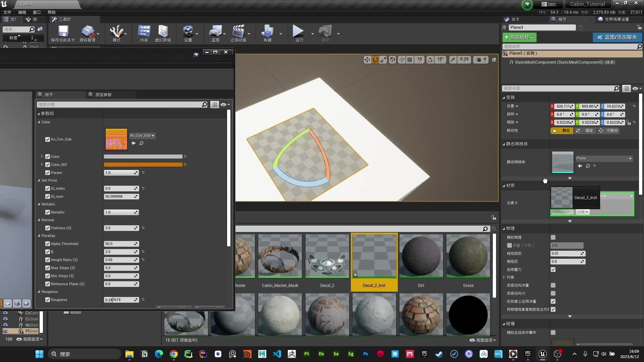Uncheck the Roughness parameter checkbox
This screenshot has width=644, height=362.
pos(48,299)
